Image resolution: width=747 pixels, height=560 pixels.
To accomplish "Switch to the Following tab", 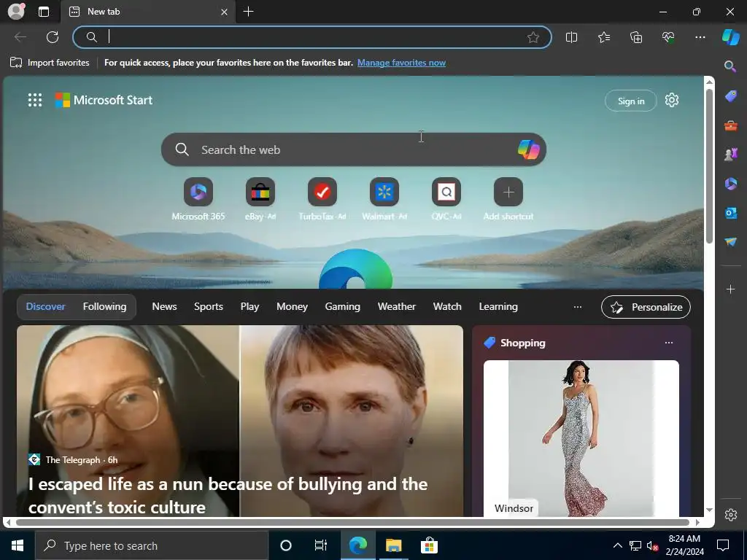I will [x=105, y=307].
